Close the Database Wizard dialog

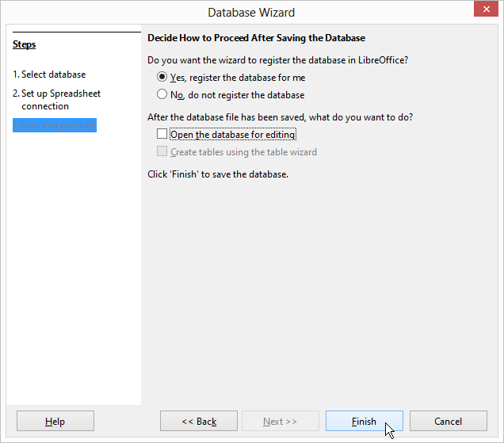[x=486, y=10]
